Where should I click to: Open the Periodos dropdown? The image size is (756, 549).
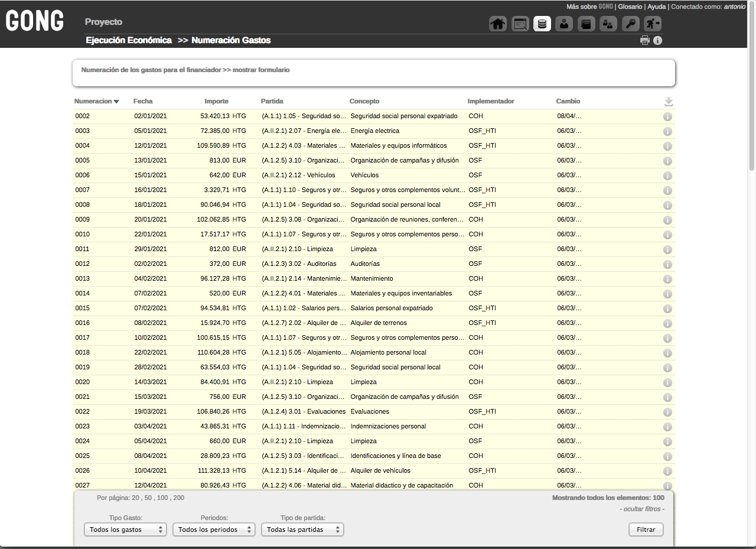click(x=214, y=529)
